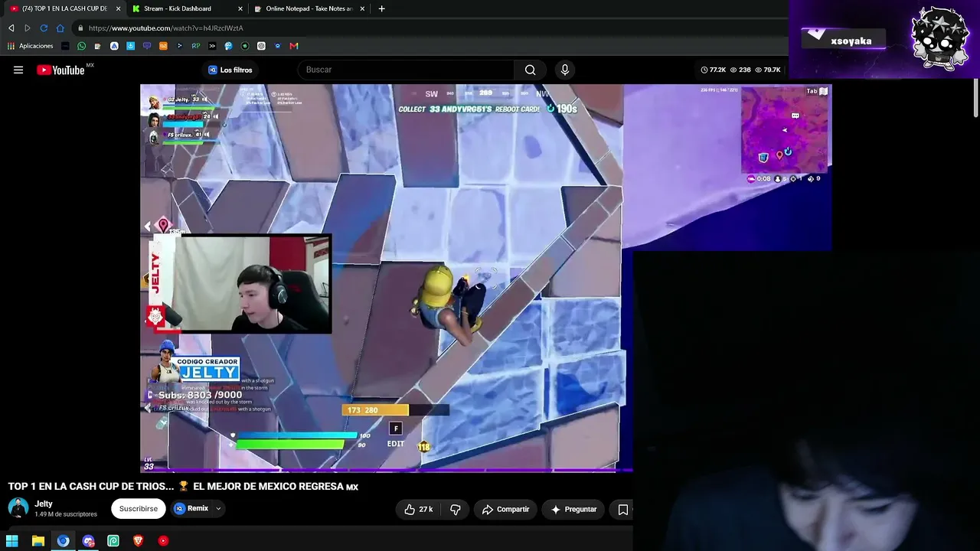The width and height of the screenshot is (980, 551).
Task: Close the Online Notepad tab
Action: coord(362,8)
